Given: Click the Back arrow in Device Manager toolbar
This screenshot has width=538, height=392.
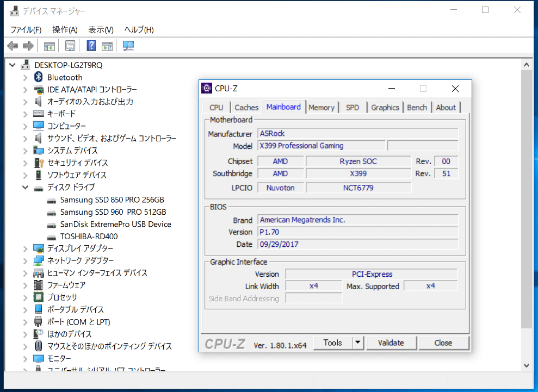Looking at the screenshot, I should coord(13,46).
